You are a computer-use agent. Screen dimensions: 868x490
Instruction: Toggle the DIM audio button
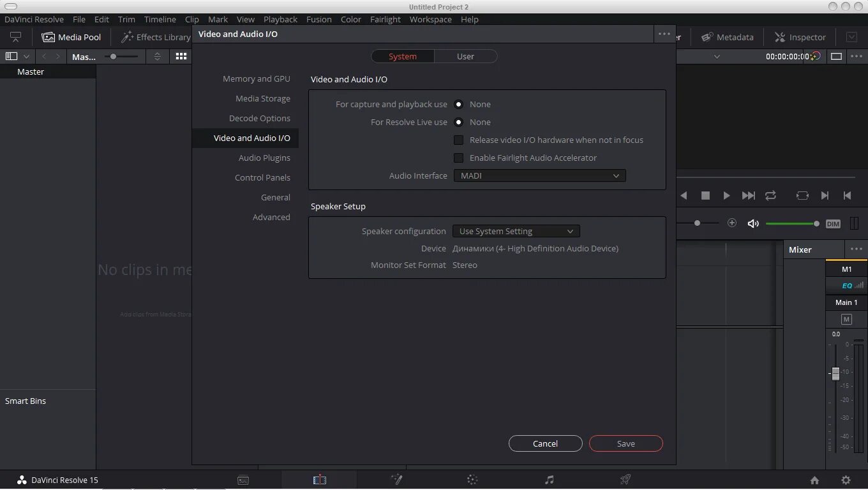click(833, 224)
